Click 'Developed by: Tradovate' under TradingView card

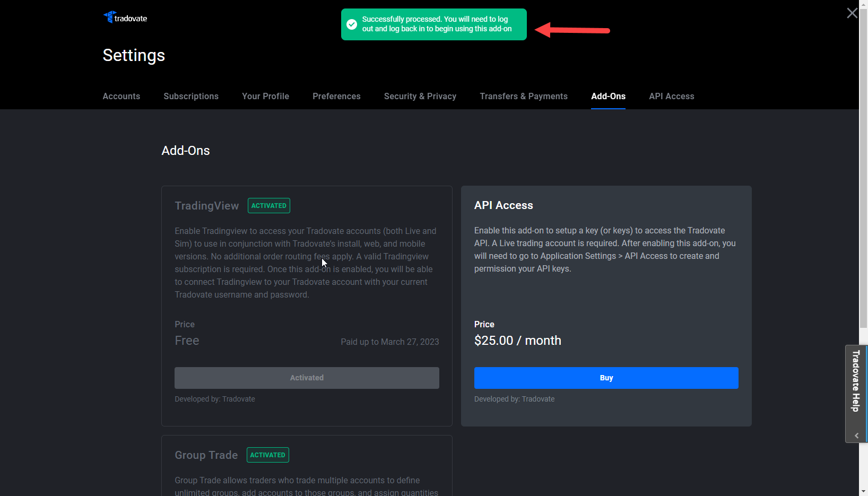tap(215, 399)
